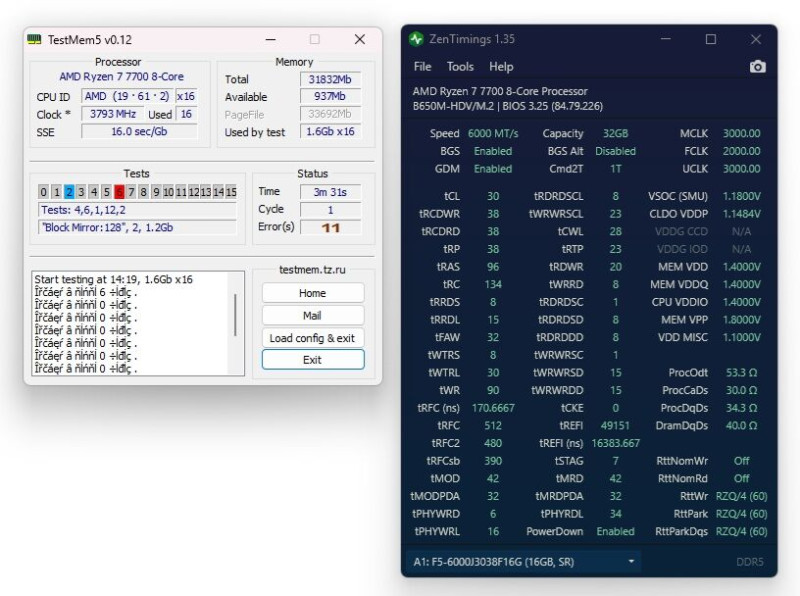Screen dimensions: 800x596
Task: Click the tRFCsb value 390
Action: click(493, 461)
